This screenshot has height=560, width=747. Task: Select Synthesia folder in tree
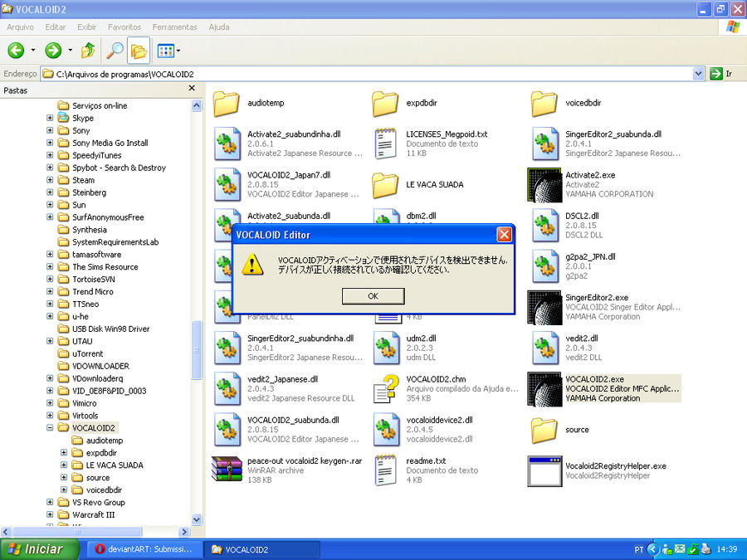90,230
